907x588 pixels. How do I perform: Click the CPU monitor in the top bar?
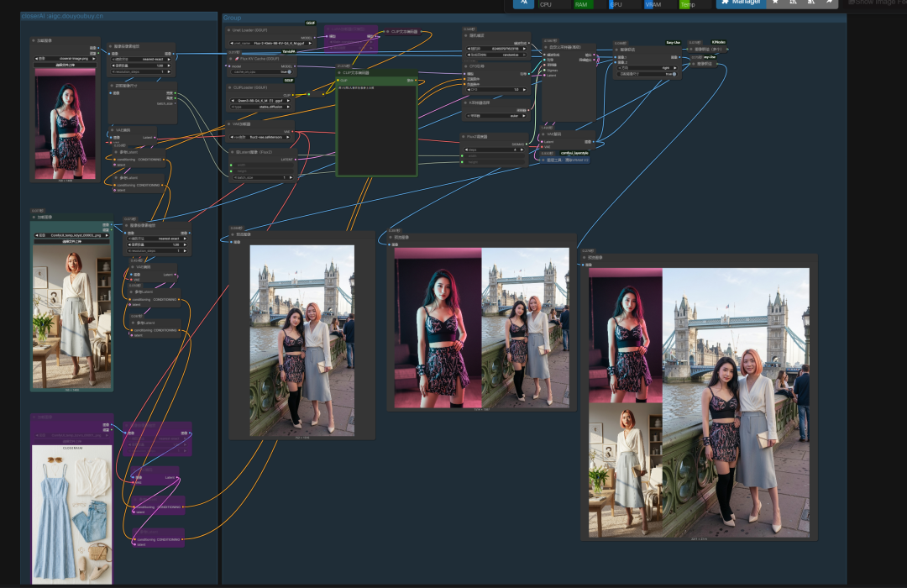click(x=554, y=4)
